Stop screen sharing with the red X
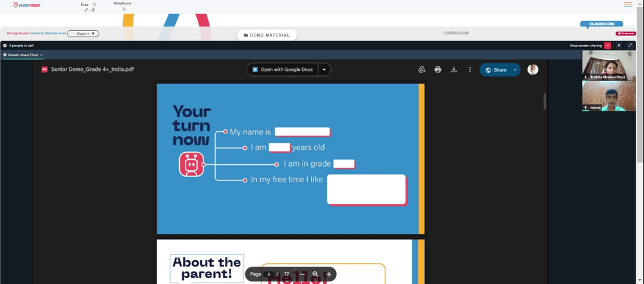 click(x=607, y=46)
